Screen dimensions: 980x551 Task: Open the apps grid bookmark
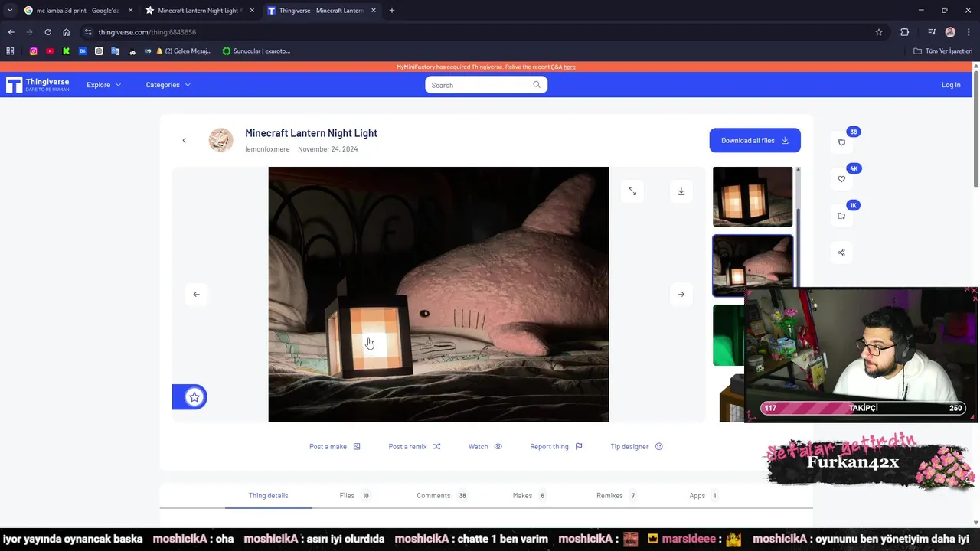click(10, 51)
